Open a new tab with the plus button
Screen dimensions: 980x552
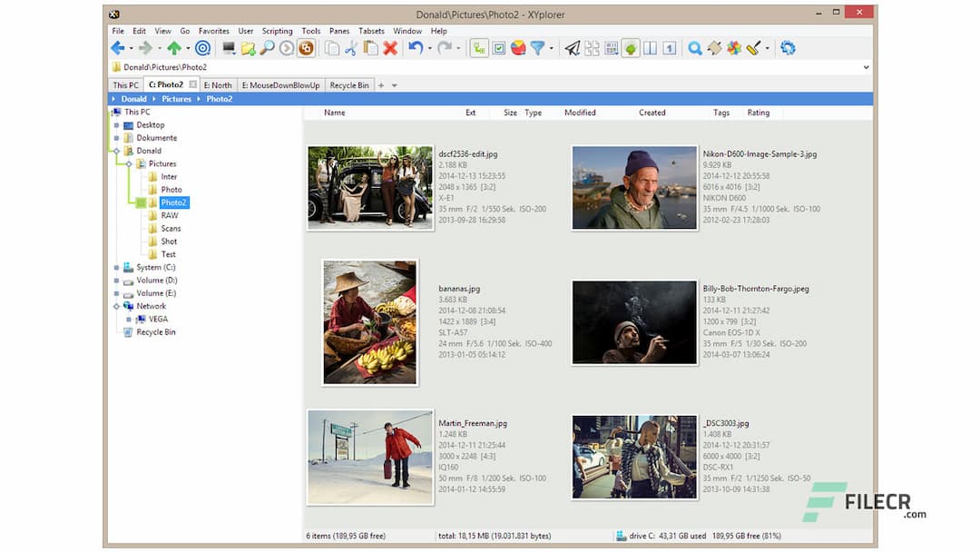tap(381, 84)
